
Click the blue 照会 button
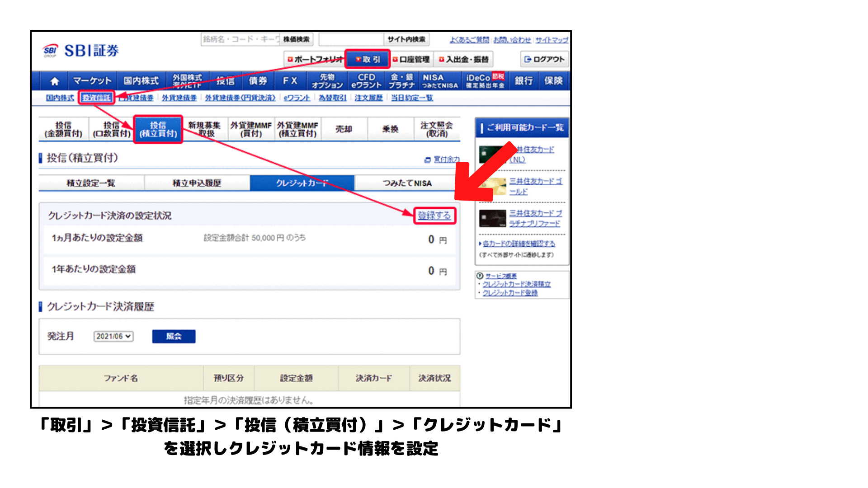pos(174,337)
